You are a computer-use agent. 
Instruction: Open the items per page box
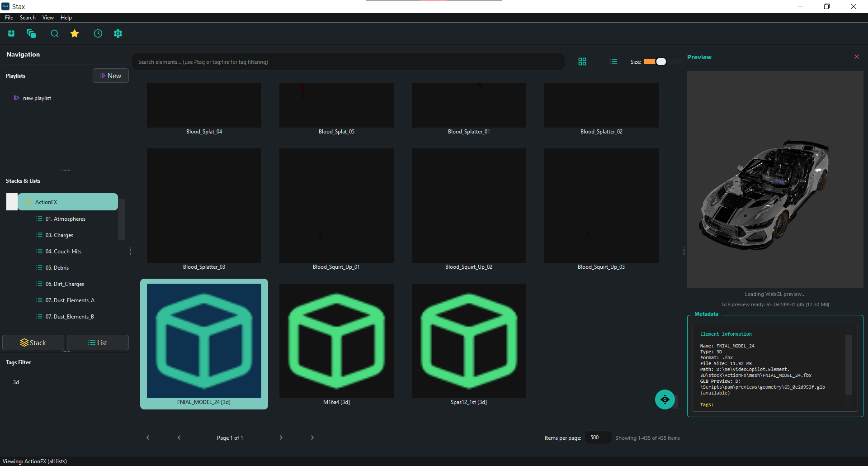point(598,437)
